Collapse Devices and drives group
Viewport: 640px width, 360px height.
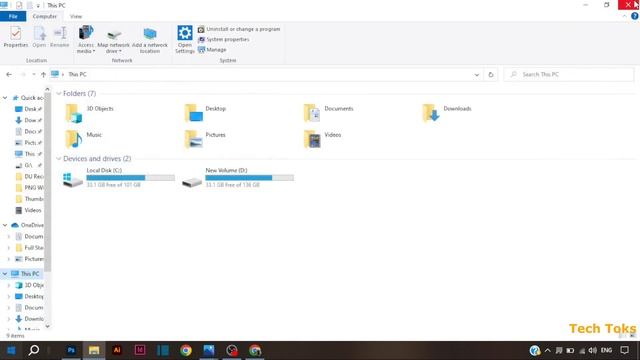[x=58, y=159]
